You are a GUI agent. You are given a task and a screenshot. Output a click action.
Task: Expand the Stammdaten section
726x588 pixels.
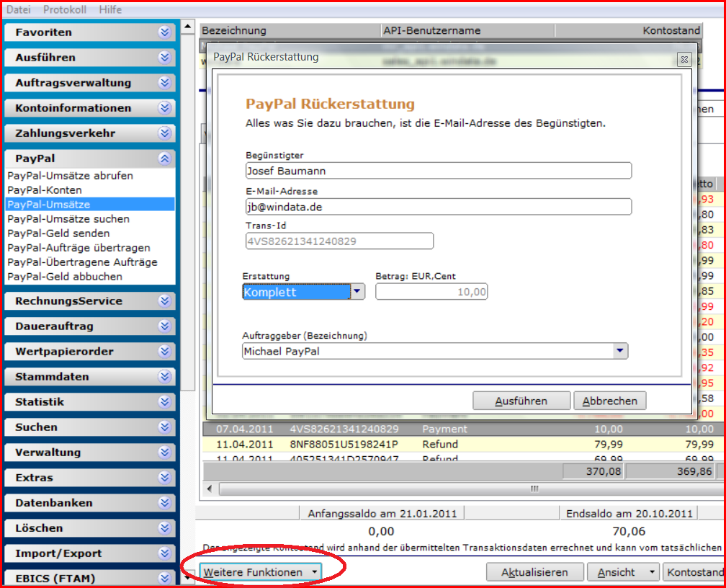pyautogui.click(x=164, y=377)
